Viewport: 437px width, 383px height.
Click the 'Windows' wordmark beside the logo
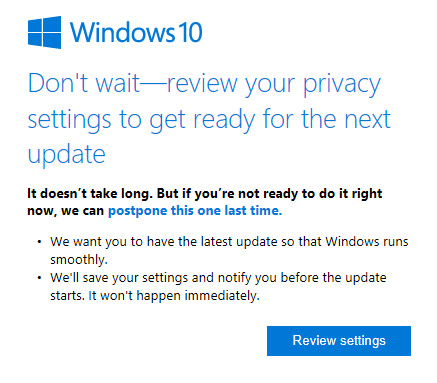coord(122,32)
